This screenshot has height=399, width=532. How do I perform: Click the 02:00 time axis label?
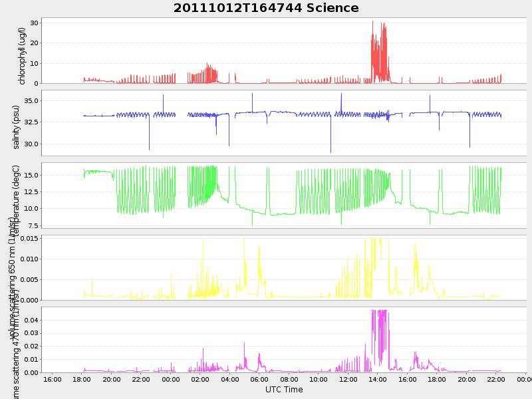pyautogui.click(x=200, y=379)
